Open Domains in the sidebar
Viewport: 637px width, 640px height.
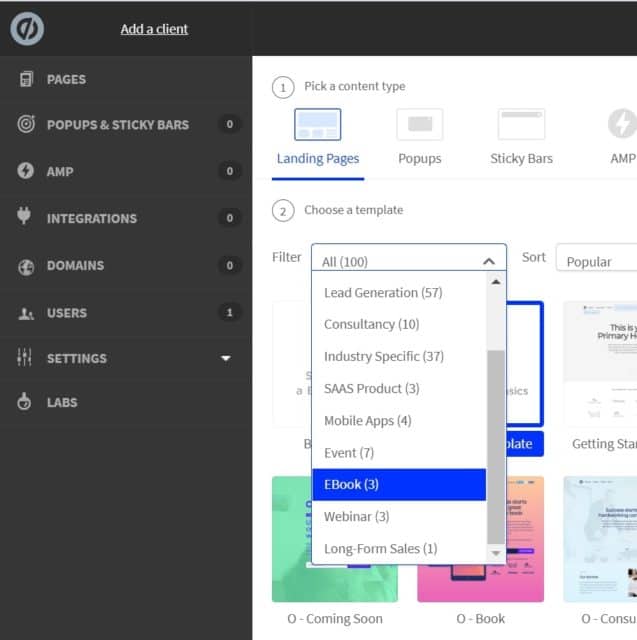(x=75, y=265)
